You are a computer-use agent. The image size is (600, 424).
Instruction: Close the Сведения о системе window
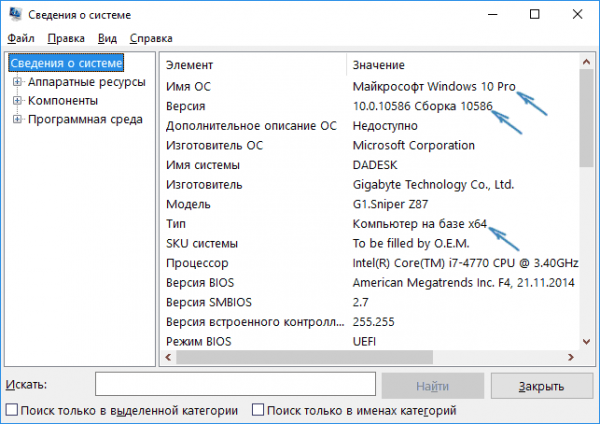pyautogui.click(x=577, y=15)
